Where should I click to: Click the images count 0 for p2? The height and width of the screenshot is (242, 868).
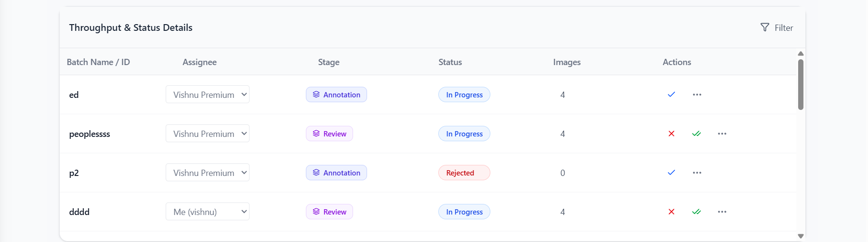coord(563,173)
